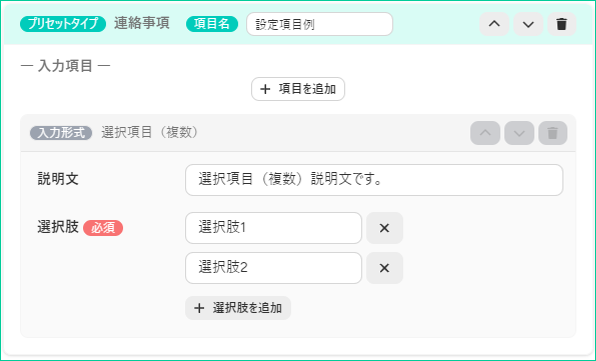Click the 選択項目（複数）input type text
Viewport: 596px width, 361px height.
coord(150,133)
